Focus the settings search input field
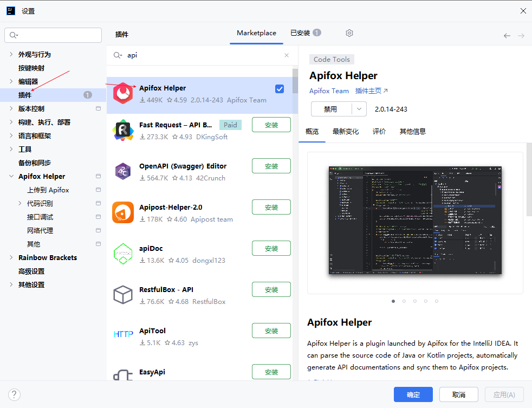 click(53, 35)
